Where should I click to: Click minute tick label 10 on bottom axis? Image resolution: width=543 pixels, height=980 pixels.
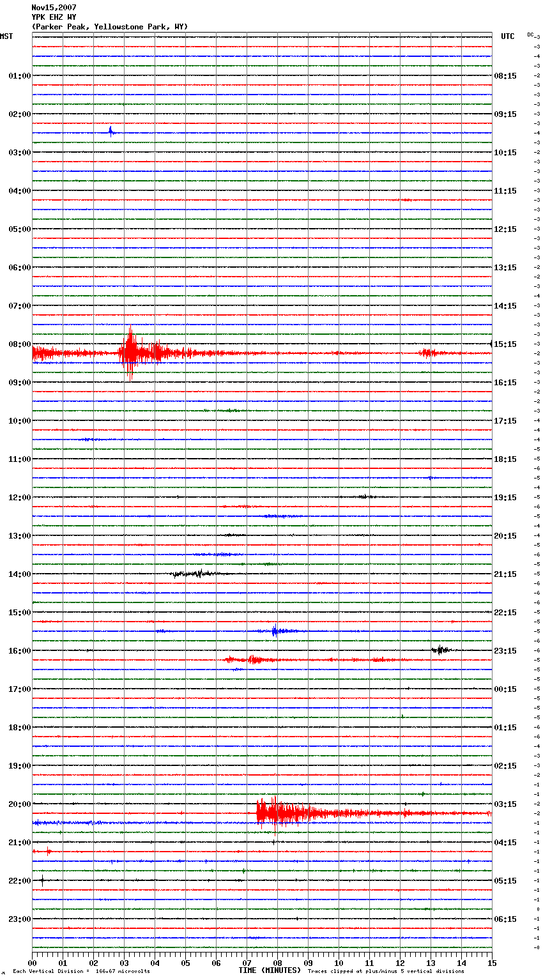point(339,963)
